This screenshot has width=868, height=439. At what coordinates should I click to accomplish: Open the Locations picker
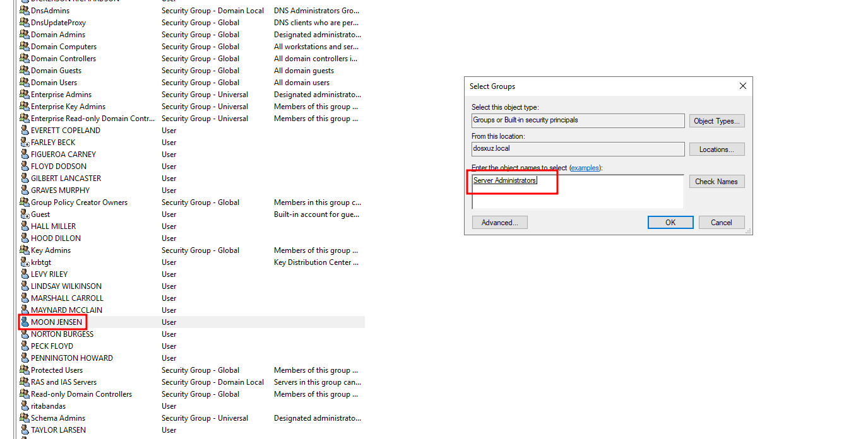click(x=716, y=149)
